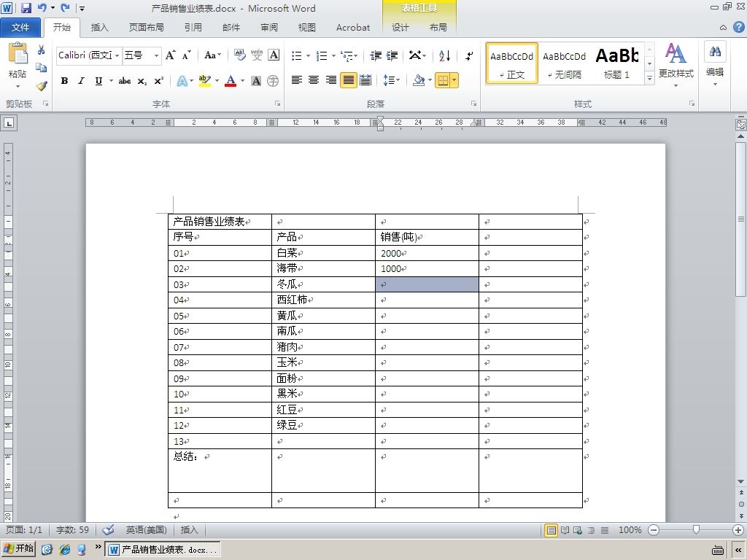The height and width of the screenshot is (560, 747).
Task: Switch to the 引用 References tab
Action: point(193,28)
